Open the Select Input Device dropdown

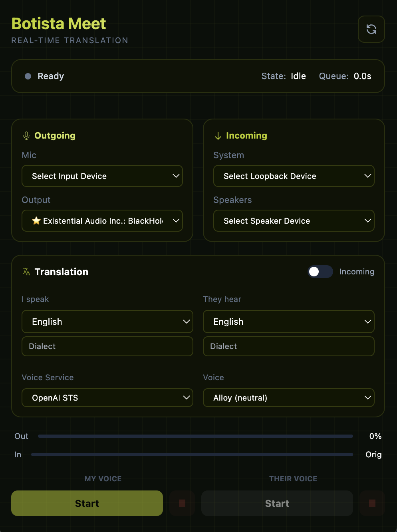[102, 176]
